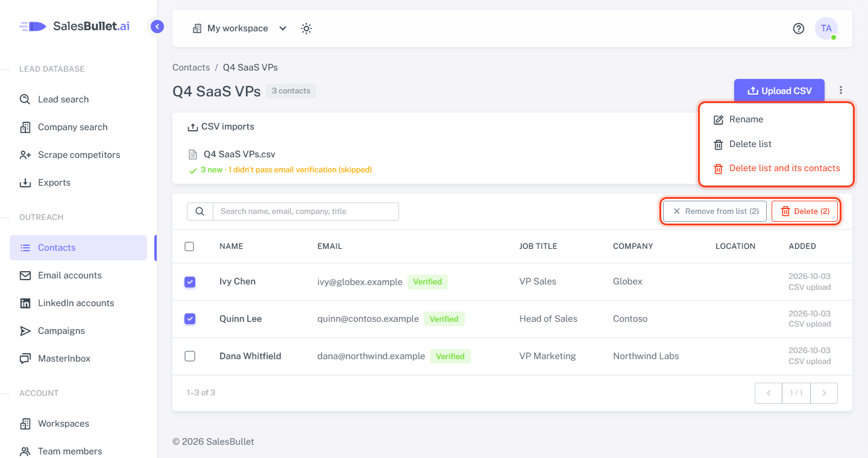Image resolution: width=868 pixels, height=458 pixels.
Task: Open MasterInbox
Action: click(x=78, y=359)
